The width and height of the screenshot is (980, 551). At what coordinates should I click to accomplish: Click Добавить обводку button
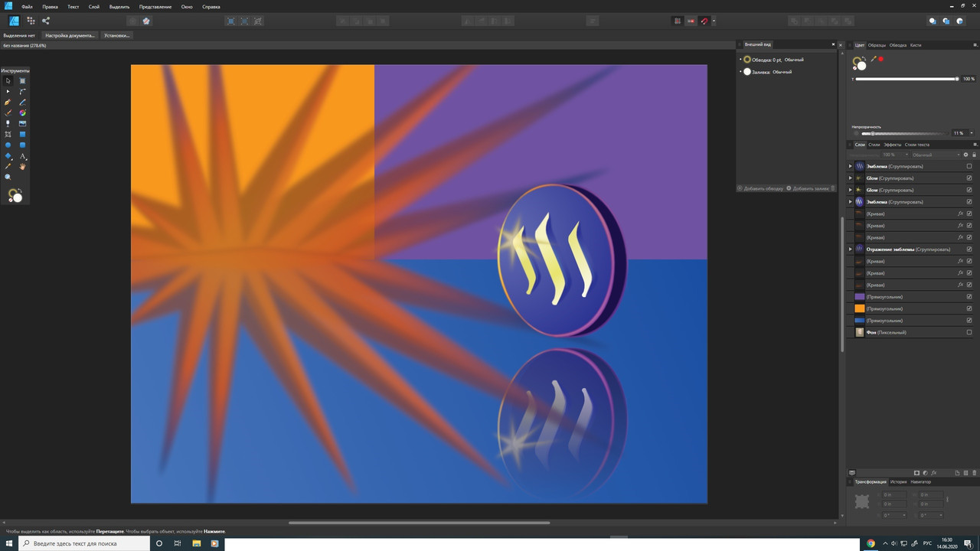pos(761,188)
